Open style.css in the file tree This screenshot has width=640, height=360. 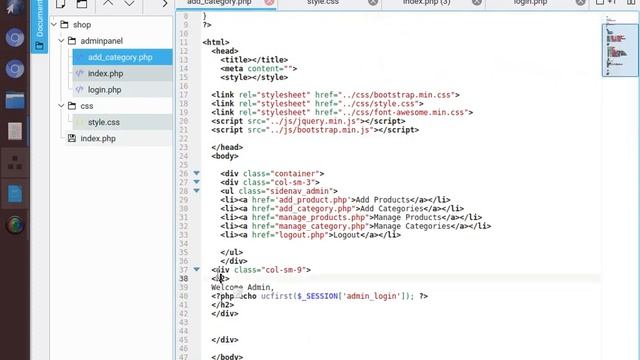122,122
